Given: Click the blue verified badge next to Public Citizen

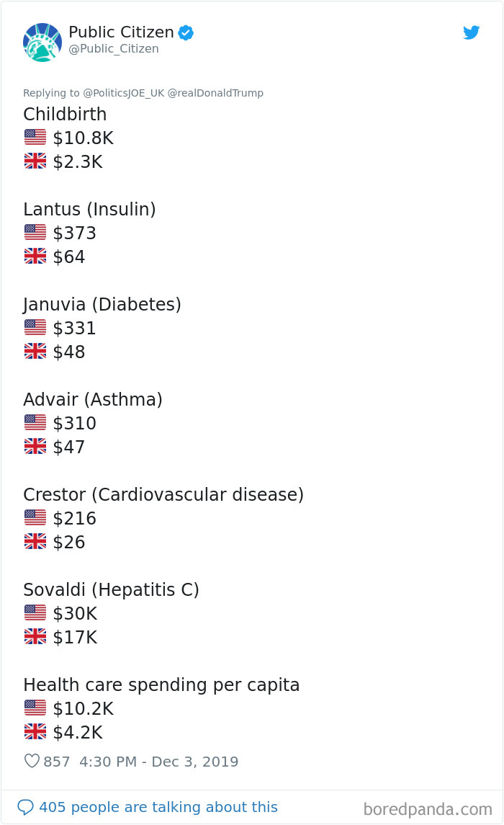Looking at the screenshot, I should click(185, 32).
